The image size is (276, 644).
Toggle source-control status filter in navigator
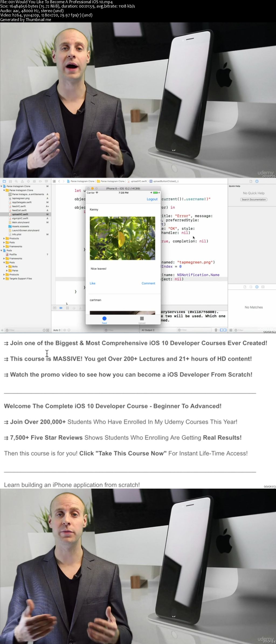pos(48,330)
